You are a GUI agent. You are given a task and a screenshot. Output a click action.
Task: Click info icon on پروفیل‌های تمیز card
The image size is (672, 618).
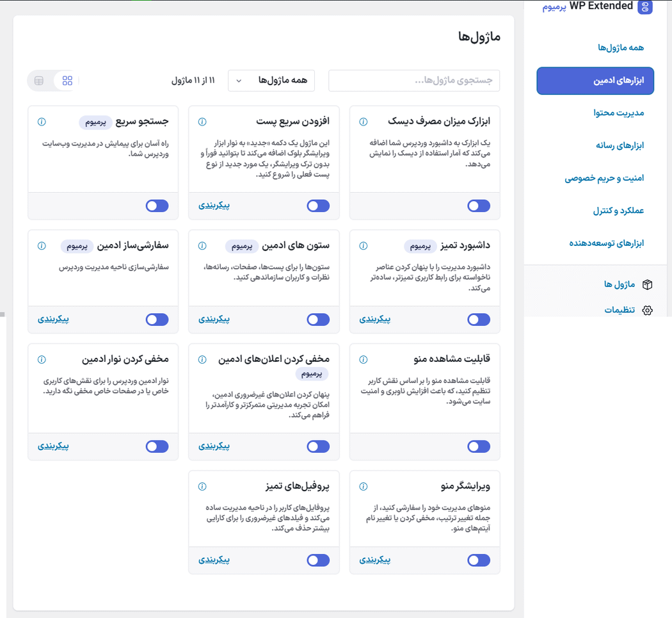202,487
